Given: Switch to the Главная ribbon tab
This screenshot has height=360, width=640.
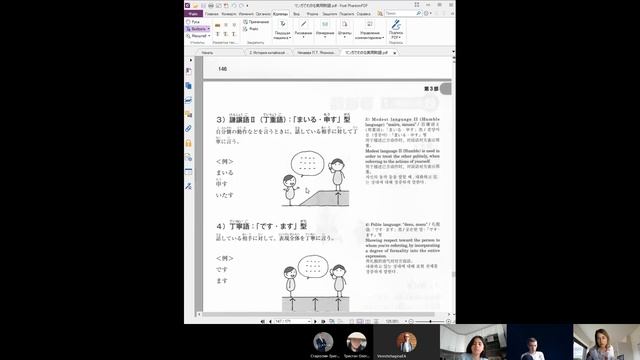Looking at the screenshot, I should coord(212,14).
